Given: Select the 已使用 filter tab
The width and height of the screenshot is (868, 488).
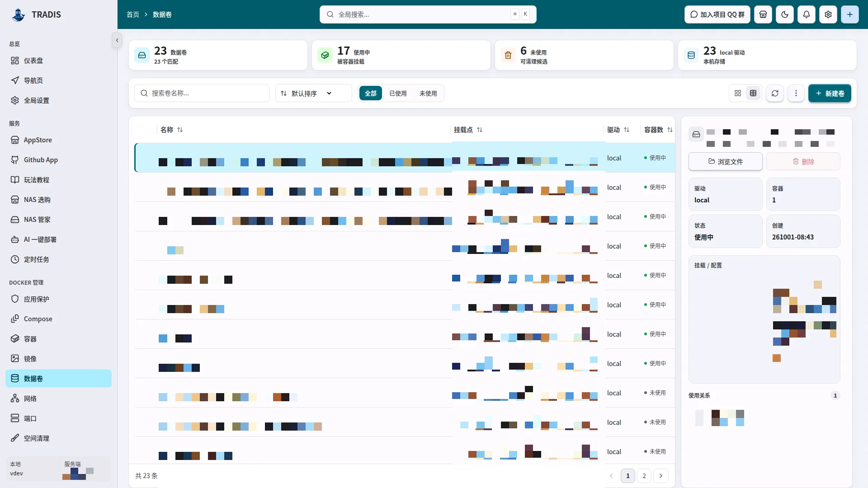Looking at the screenshot, I should tap(398, 93).
